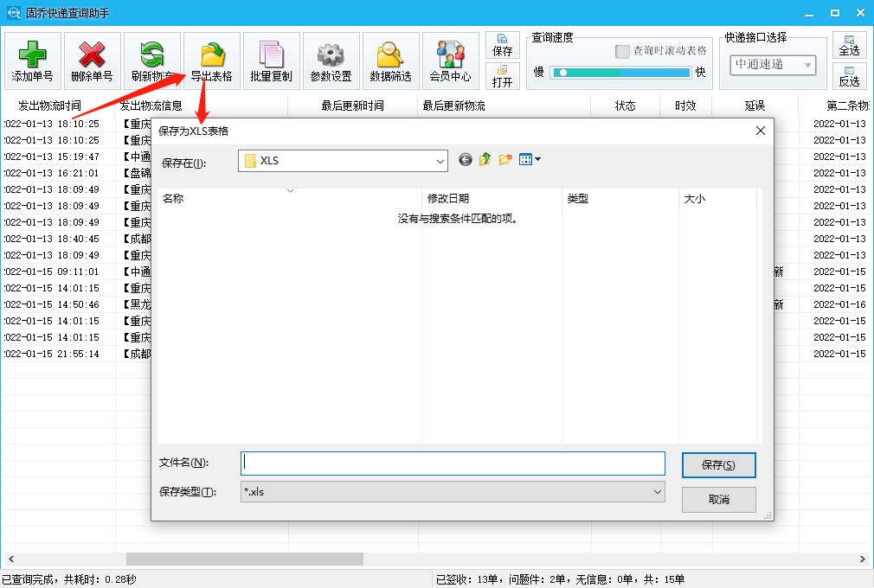Open 导出表格 export table tool
Image resolution: width=874 pixels, height=588 pixels.
[x=212, y=61]
